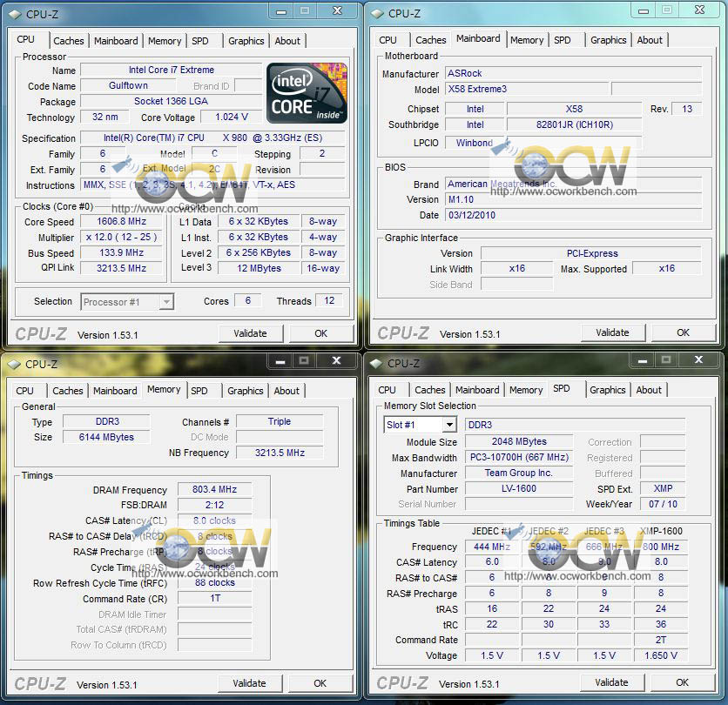Viewport: 728px width, 705px height.
Task: Open About tab in the CPU window
Action: [287, 41]
